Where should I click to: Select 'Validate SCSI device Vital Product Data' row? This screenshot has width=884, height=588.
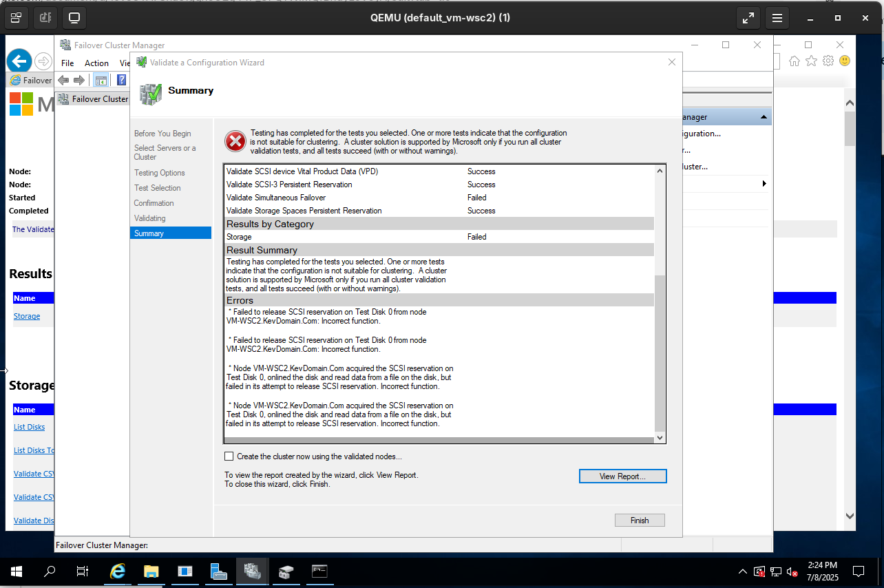tap(439, 171)
